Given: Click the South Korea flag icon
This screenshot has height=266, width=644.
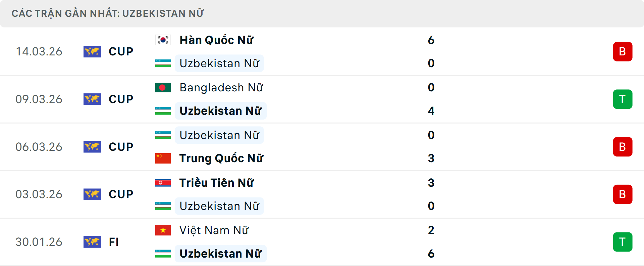Looking at the screenshot, I should [x=163, y=39].
